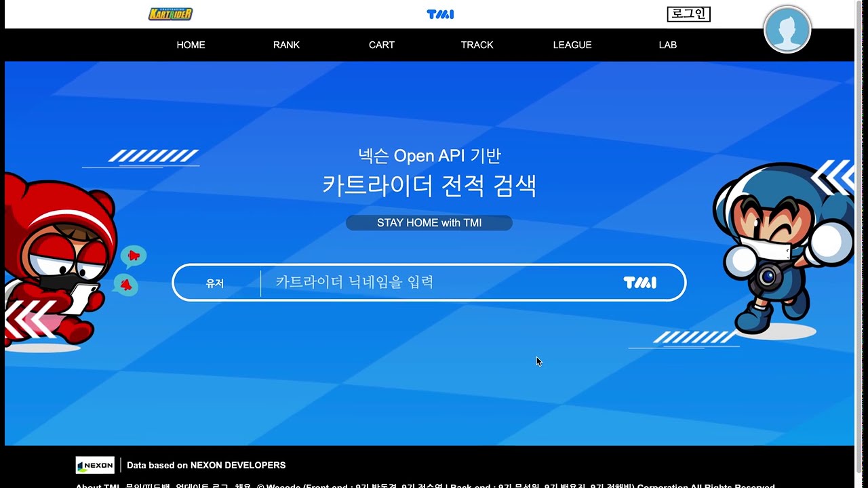The width and height of the screenshot is (868, 488).
Task: Open the TRACK menu
Action: [x=477, y=45]
